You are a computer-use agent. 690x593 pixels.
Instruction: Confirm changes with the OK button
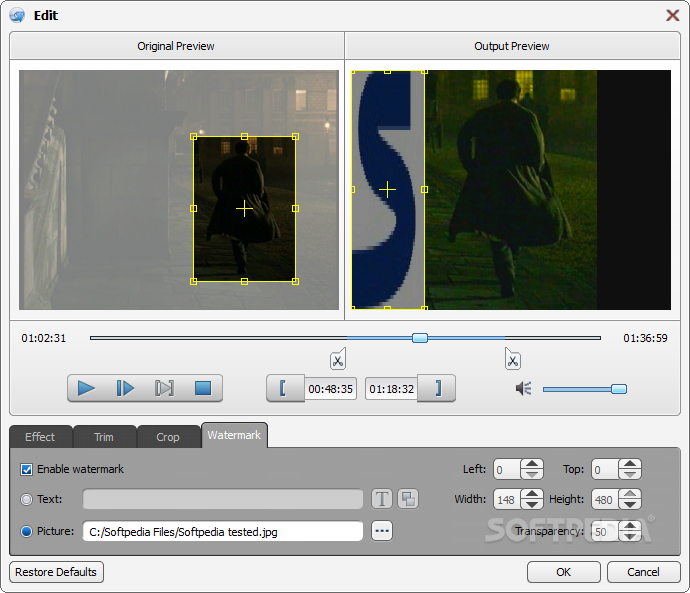[x=564, y=572]
